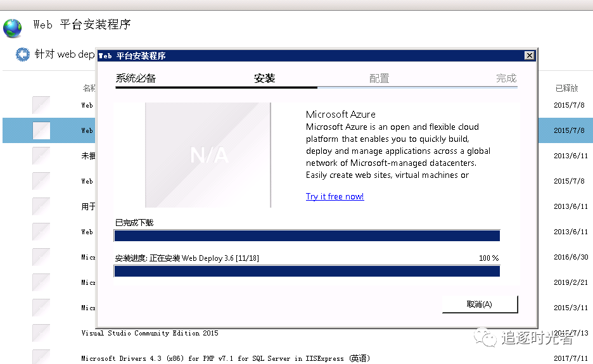
Task: Click the 已释放 column header
Action: pyautogui.click(x=566, y=88)
